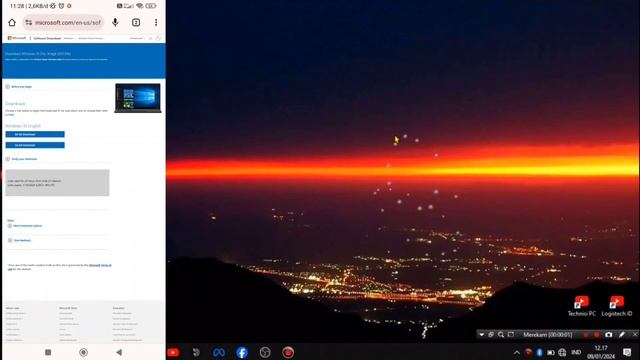The height and width of the screenshot is (360, 640).
Task: Tap the Android recent apps square button
Action: point(48,352)
